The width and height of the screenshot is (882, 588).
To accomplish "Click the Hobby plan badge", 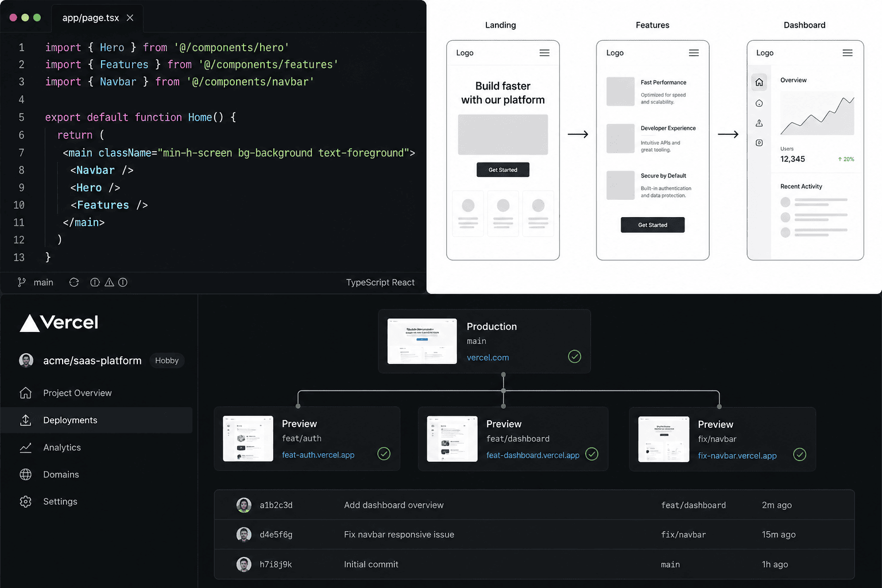I will point(167,361).
